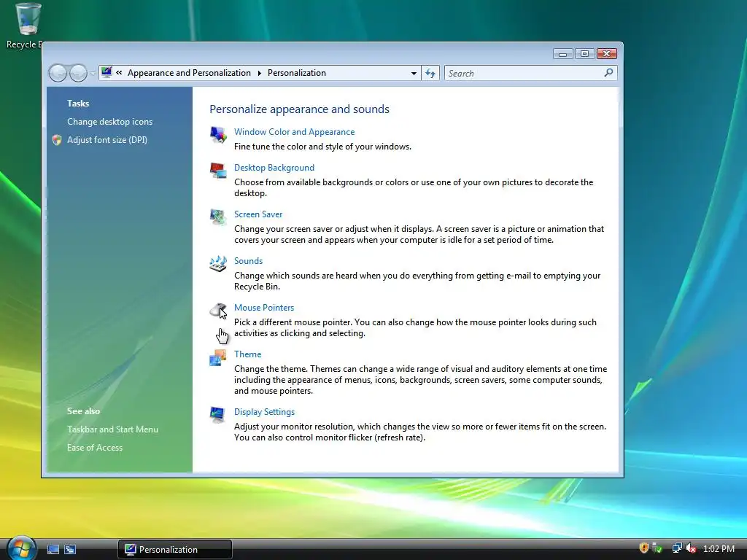This screenshot has width=747, height=560.
Task: Open the Screen Saver link
Action: [258, 214]
